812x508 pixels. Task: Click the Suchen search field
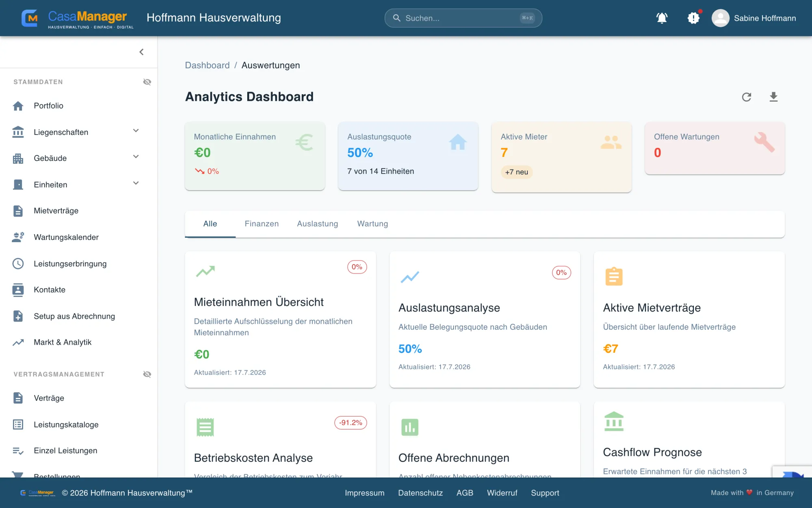pyautogui.click(x=463, y=18)
